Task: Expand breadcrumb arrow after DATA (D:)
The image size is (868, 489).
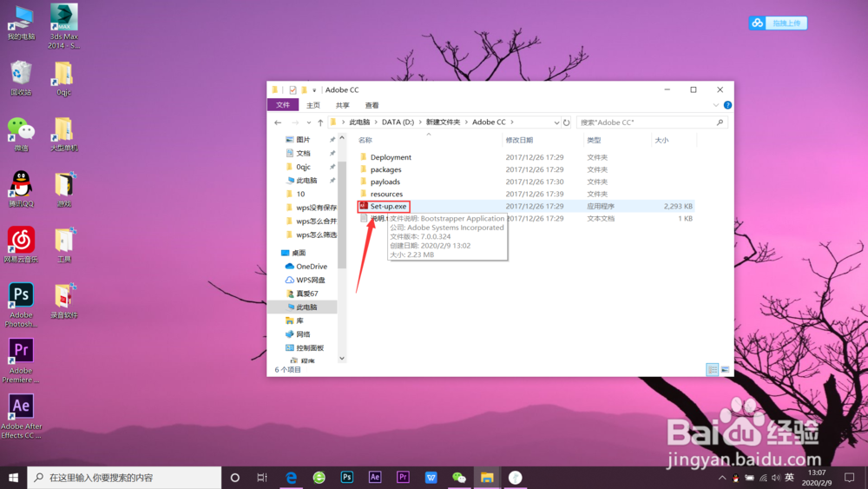Action: point(420,122)
